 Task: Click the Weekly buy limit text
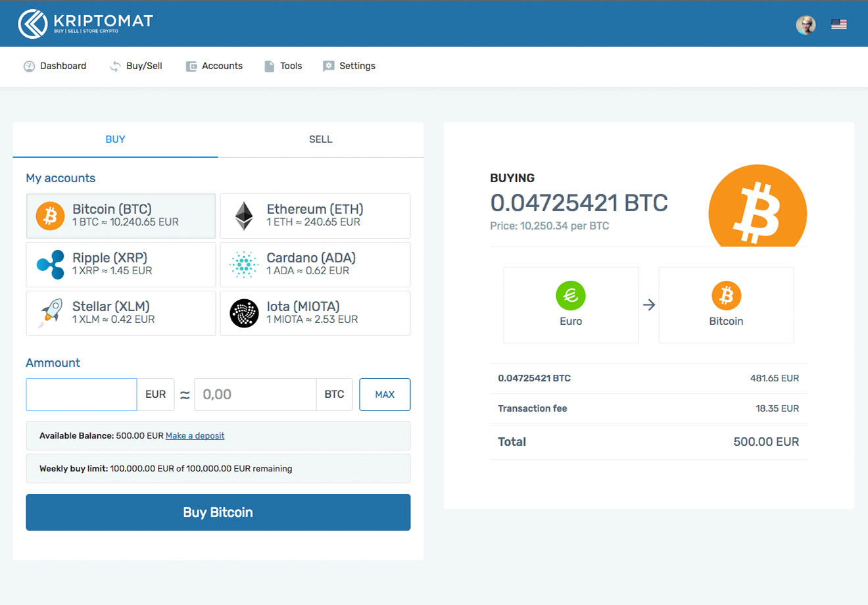[166, 469]
